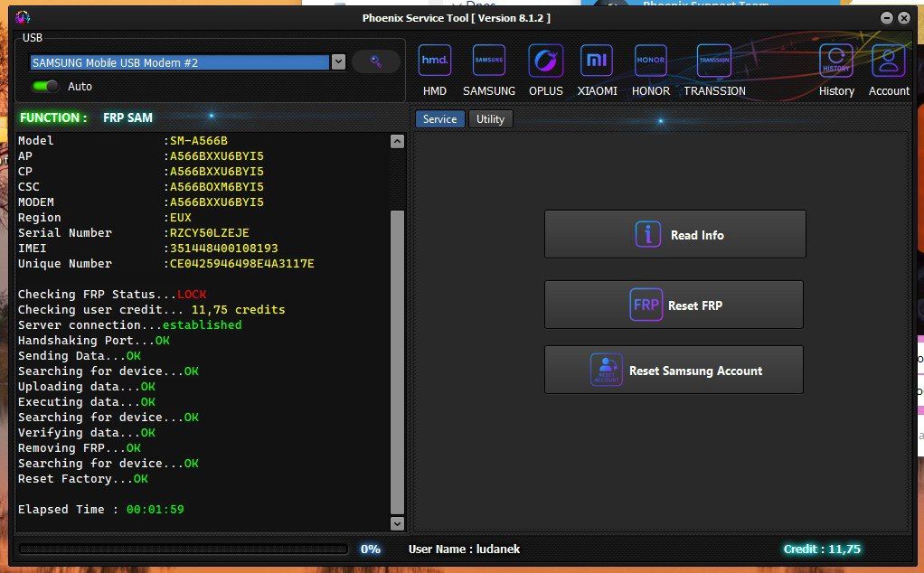Click the SAMSUNG Mobile USB Modem #2 field

click(x=179, y=62)
